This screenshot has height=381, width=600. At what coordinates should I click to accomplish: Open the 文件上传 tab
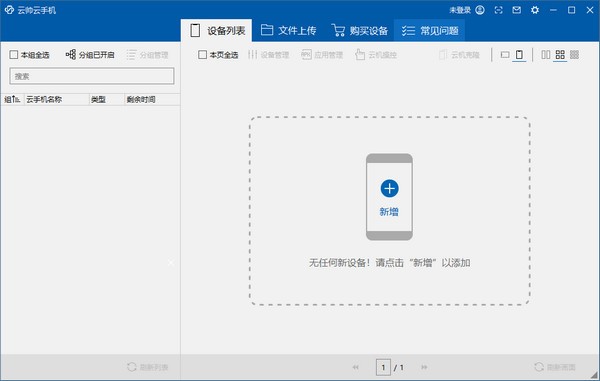coord(289,31)
